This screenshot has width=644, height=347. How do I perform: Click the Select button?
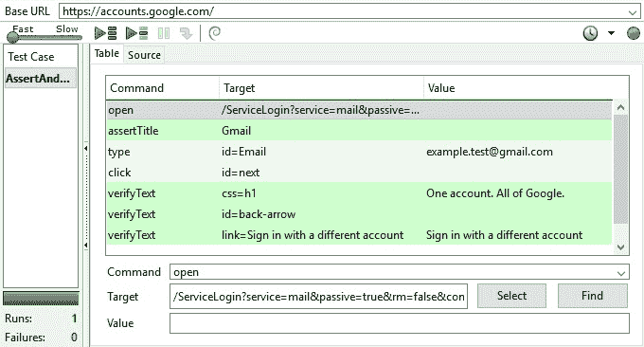click(x=511, y=296)
